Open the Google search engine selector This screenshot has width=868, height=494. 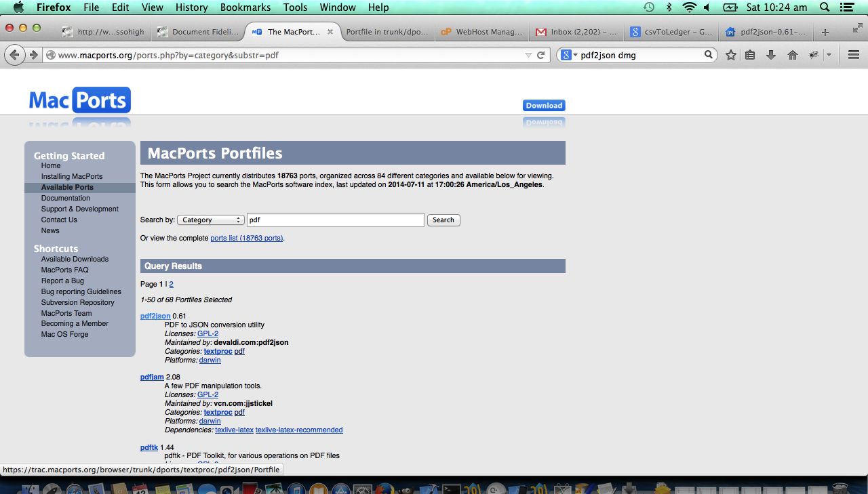coord(569,55)
